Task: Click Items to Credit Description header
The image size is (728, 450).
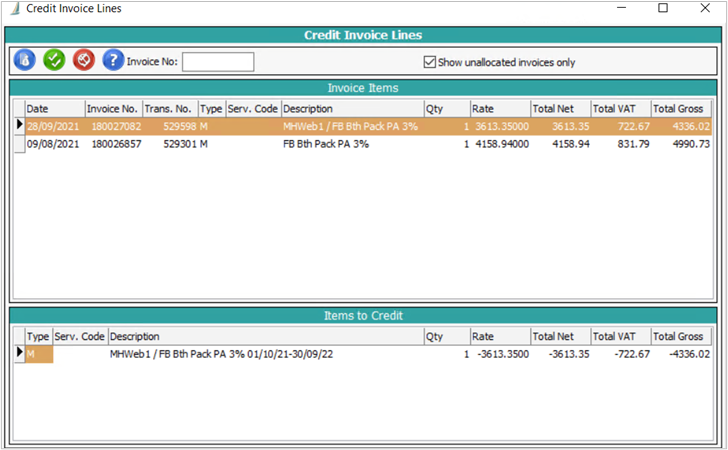Action: pos(266,336)
